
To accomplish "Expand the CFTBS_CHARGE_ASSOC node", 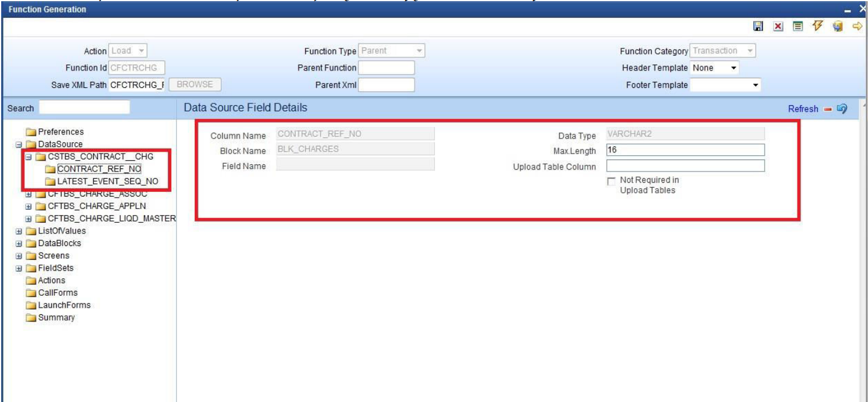I will click(29, 194).
